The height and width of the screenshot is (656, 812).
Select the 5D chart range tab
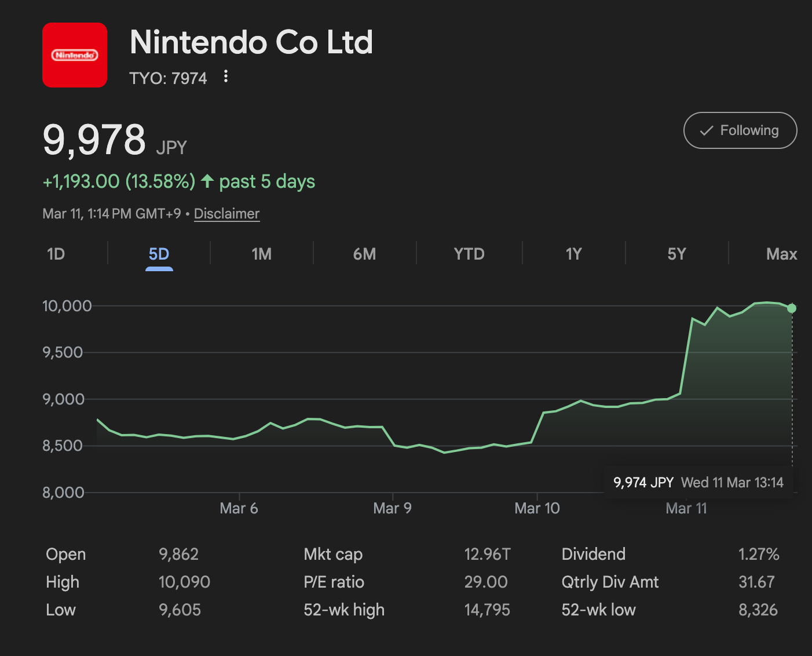(x=159, y=254)
